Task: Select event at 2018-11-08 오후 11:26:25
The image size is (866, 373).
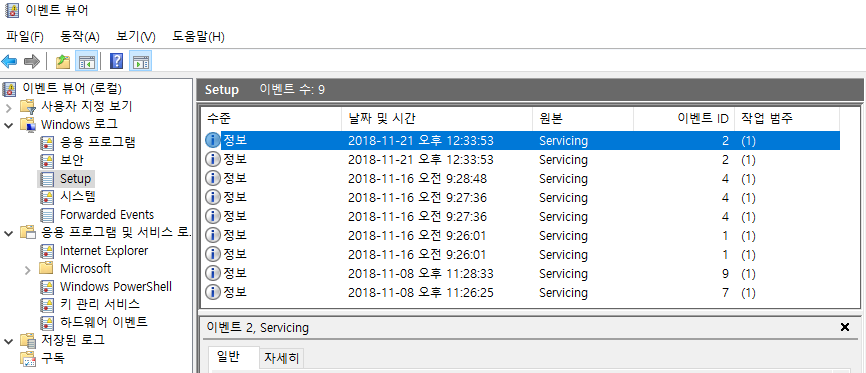Action: pos(520,292)
